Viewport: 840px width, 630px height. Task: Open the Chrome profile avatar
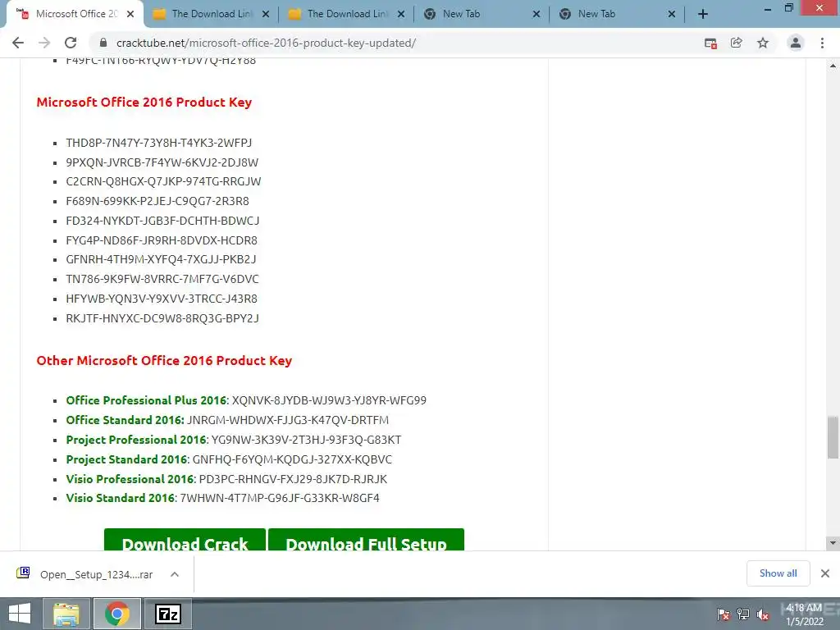(796, 43)
